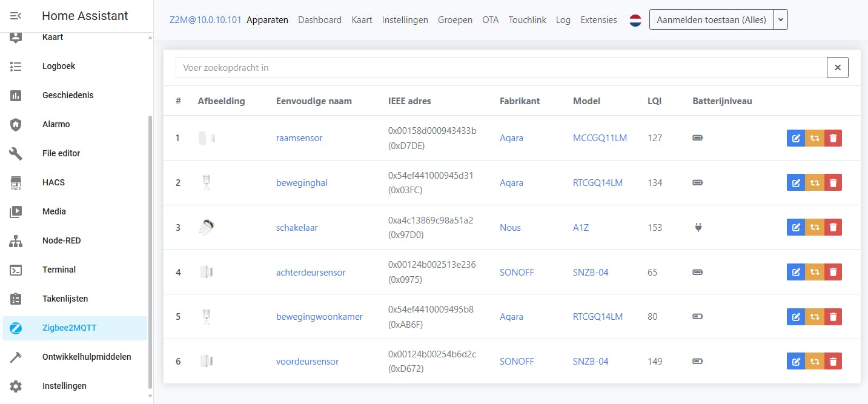This screenshot has height=404, width=868.
Task: Open Logboek from the sidebar
Action: [x=75, y=66]
